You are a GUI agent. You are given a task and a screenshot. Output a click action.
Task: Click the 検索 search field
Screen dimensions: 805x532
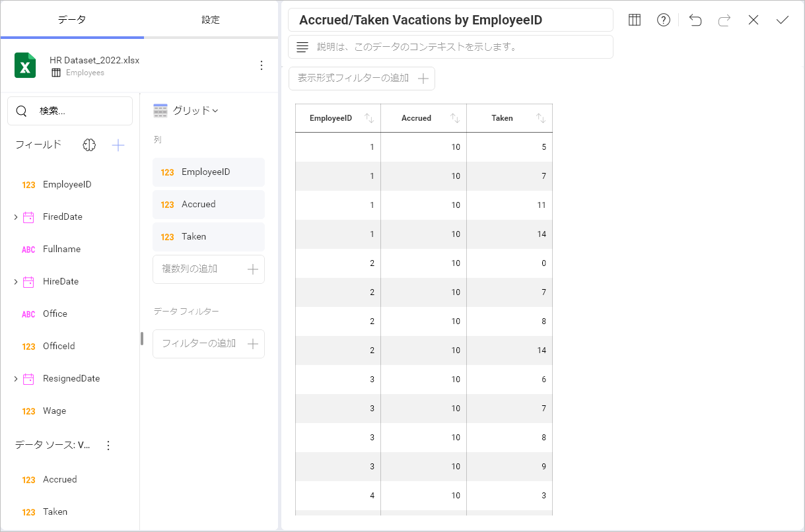(70, 111)
